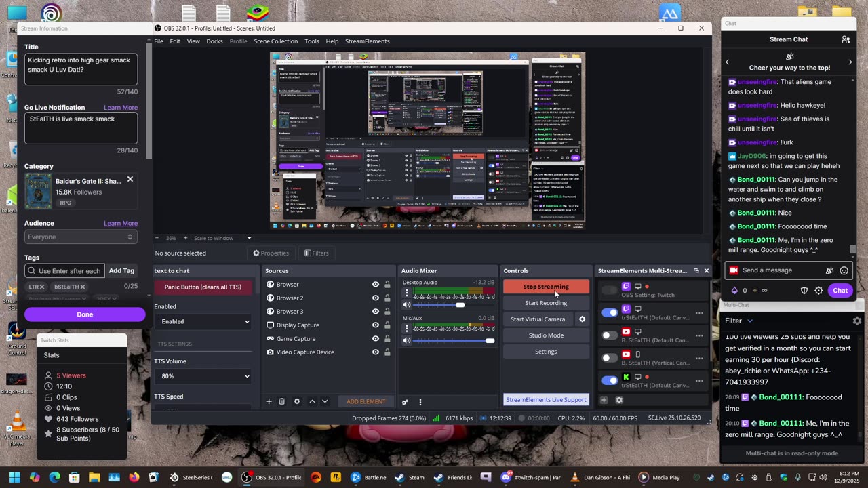This screenshot has width=868, height=488.
Task: Open chat settings gear icon
Action: (x=818, y=291)
